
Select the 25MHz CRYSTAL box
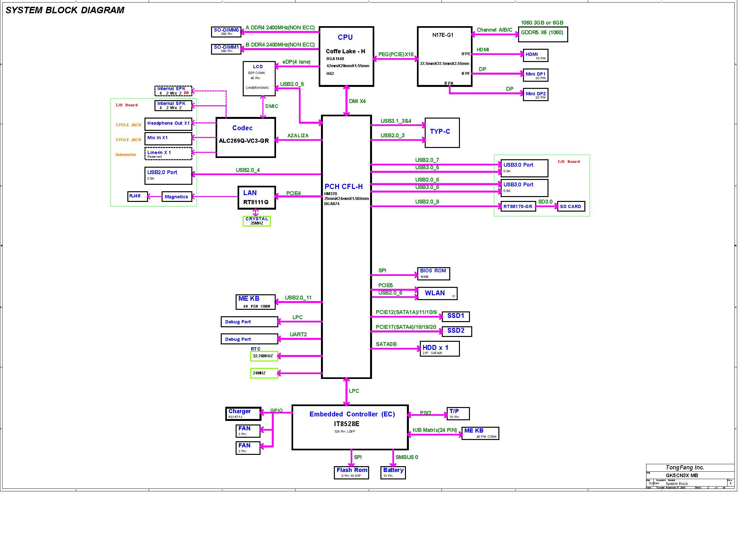coord(257,221)
